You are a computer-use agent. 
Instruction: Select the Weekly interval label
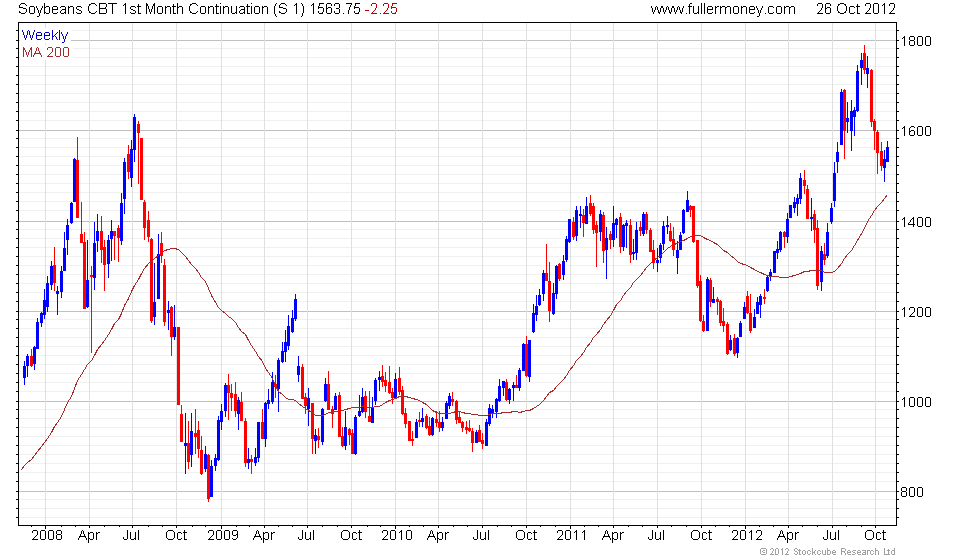(x=44, y=36)
